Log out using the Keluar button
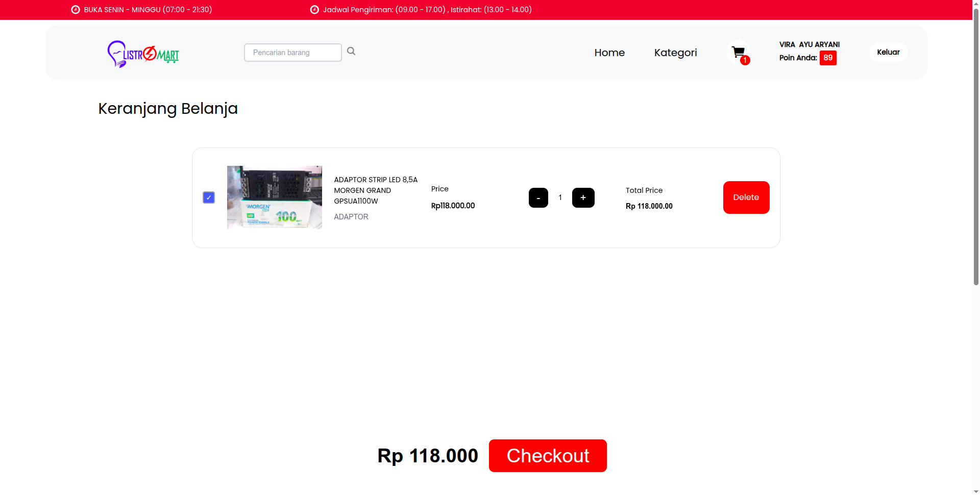This screenshot has height=495, width=980. (x=888, y=52)
